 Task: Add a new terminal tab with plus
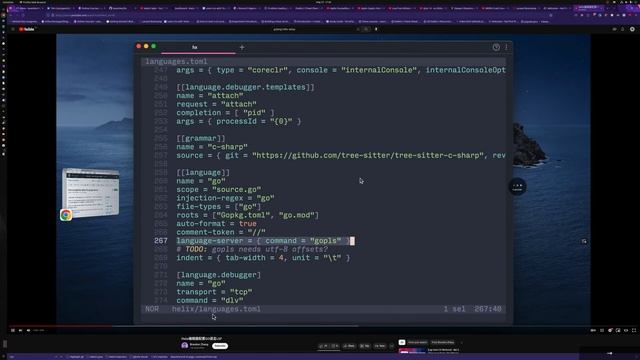[242, 47]
